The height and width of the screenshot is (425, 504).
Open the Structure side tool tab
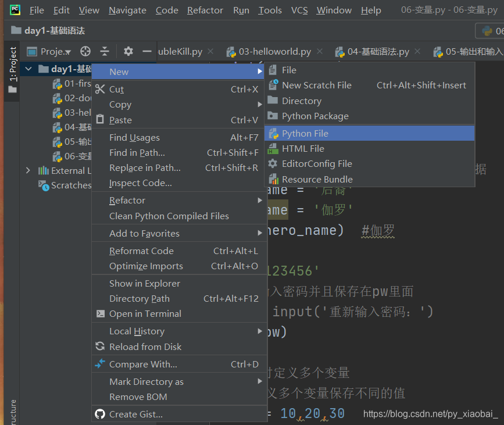pos(13,412)
